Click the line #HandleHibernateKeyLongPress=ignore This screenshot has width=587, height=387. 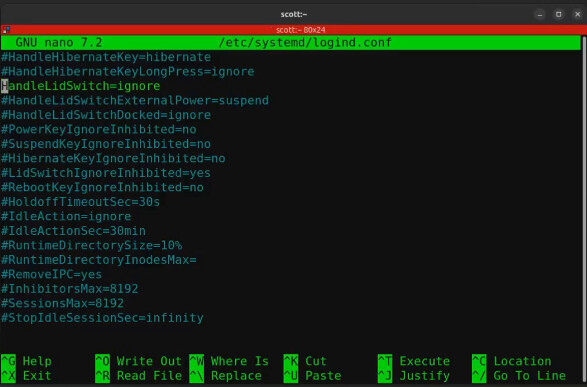point(128,72)
